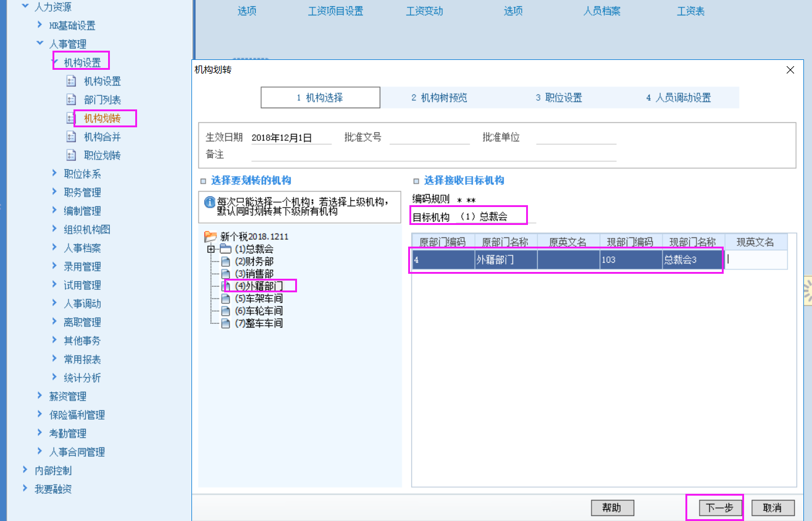Open the 试用管理 sidebar item

(83, 285)
